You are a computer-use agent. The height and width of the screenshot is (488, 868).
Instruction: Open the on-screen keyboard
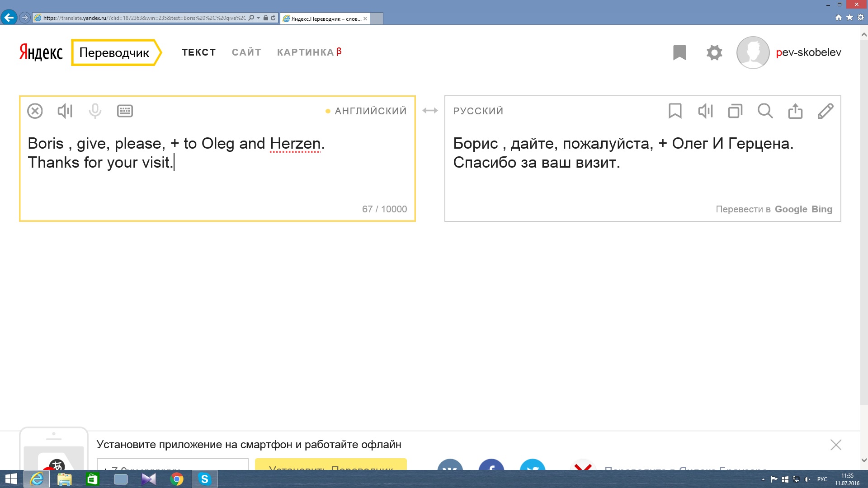[x=125, y=111]
